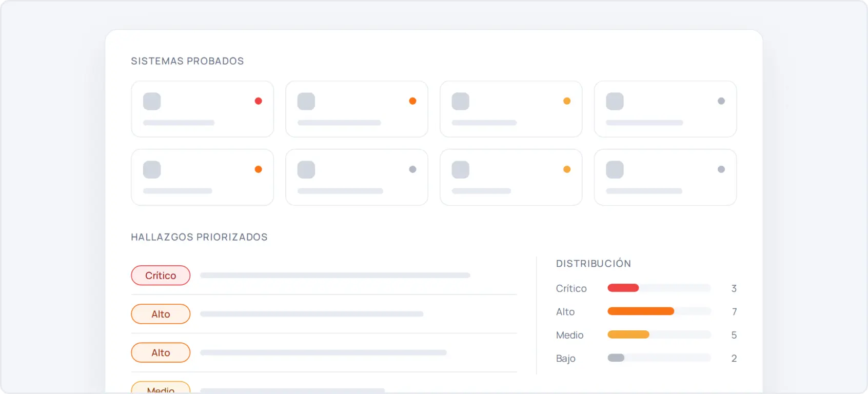Click the Medio label under Distribución
Screen dimensions: 868x394
coord(570,335)
